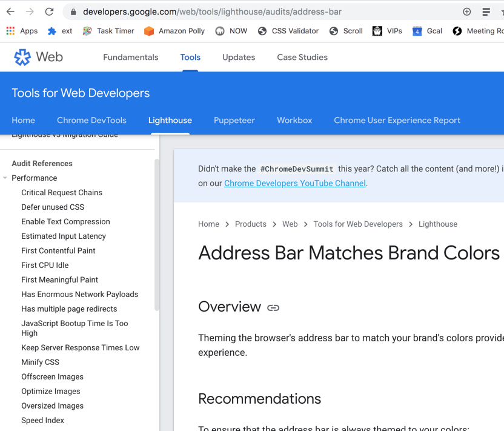Click the Tools for Web Developers heading
This screenshot has height=431, width=504.
tap(81, 93)
